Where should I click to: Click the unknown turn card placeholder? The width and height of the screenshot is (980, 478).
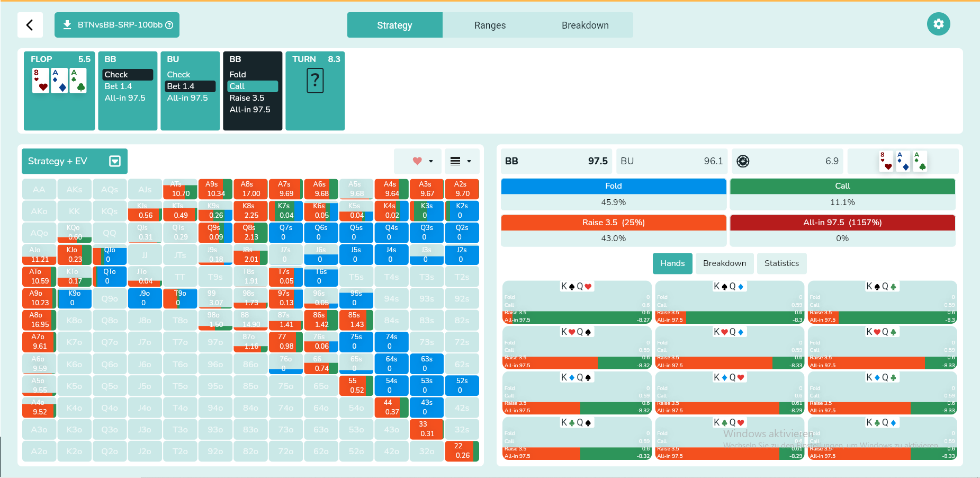tap(315, 81)
